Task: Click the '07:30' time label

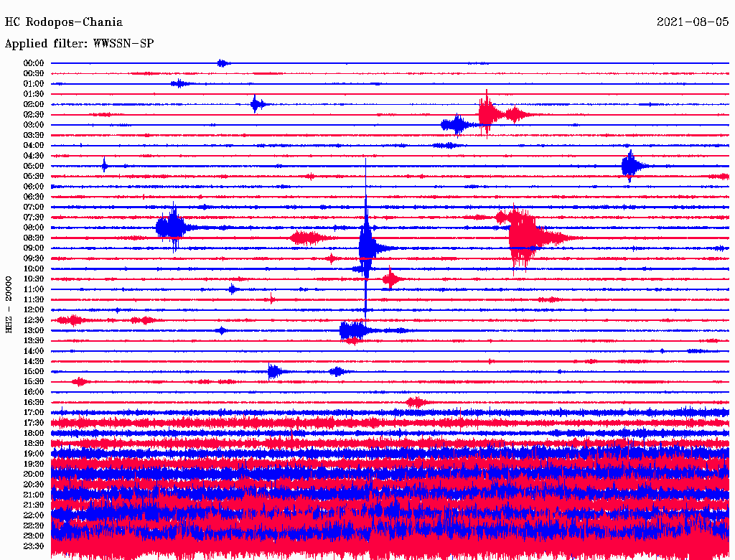Action: 34,217
